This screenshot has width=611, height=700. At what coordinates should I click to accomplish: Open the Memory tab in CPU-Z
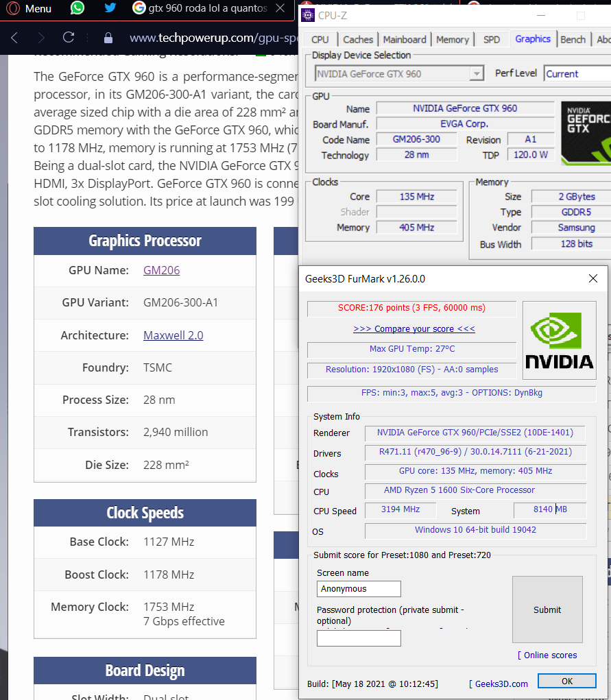(453, 40)
